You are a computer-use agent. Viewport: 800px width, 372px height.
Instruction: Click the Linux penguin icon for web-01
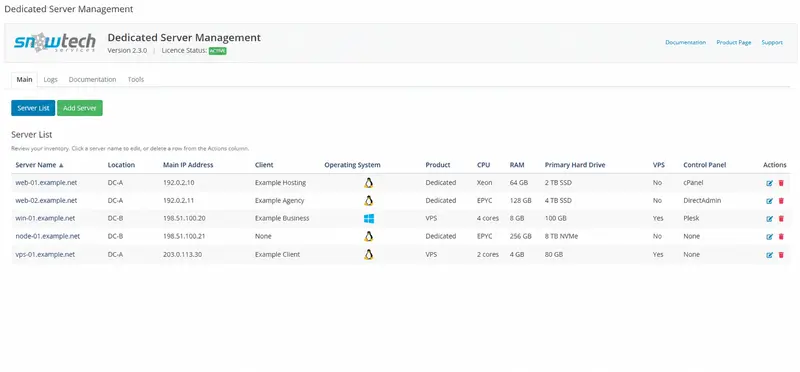click(x=368, y=183)
